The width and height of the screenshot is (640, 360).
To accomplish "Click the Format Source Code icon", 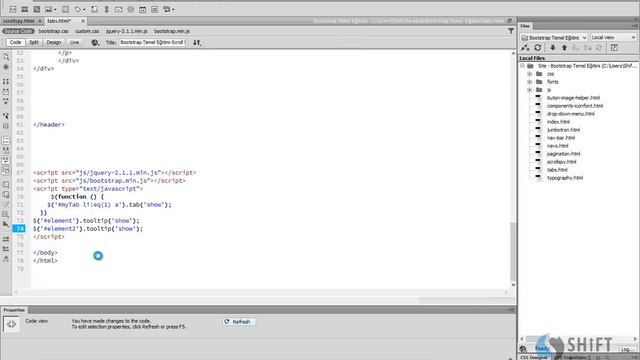I will pos(6,259).
